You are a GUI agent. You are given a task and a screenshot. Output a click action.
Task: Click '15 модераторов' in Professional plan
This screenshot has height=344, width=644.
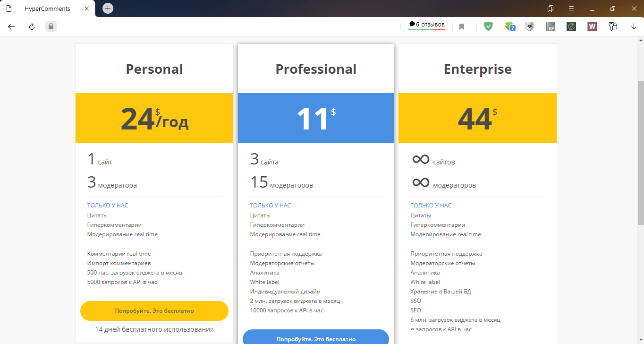pos(281,182)
